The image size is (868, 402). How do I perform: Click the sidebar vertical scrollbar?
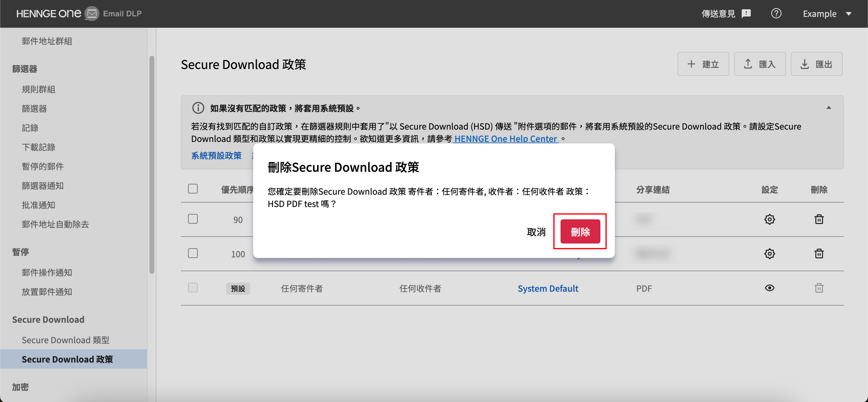(152, 165)
